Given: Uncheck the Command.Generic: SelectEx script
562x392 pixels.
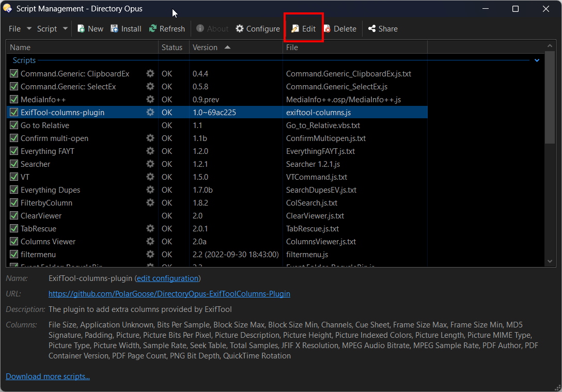Looking at the screenshot, I should coord(14,86).
